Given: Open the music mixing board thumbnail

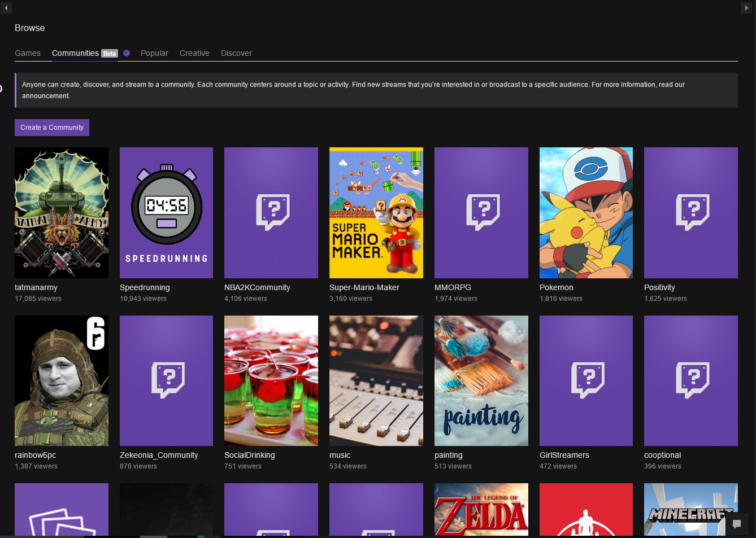Looking at the screenshot, I should click(376, 380).
